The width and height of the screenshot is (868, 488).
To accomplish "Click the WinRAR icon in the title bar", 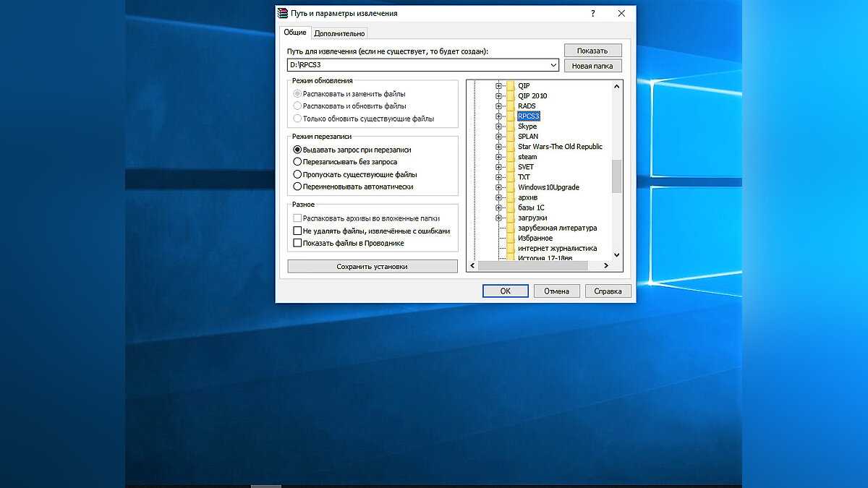I will click(x=283, y=13).
